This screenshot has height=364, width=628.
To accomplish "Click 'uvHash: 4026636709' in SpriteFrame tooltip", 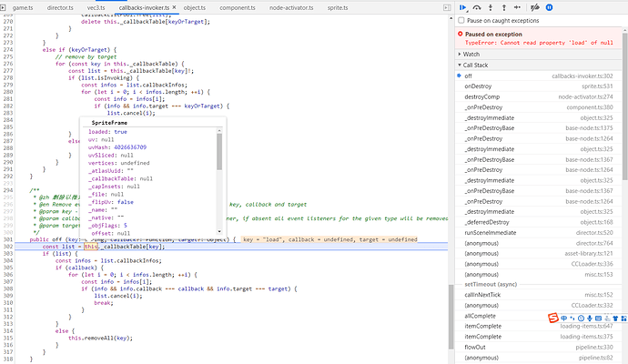I will 117,147.
